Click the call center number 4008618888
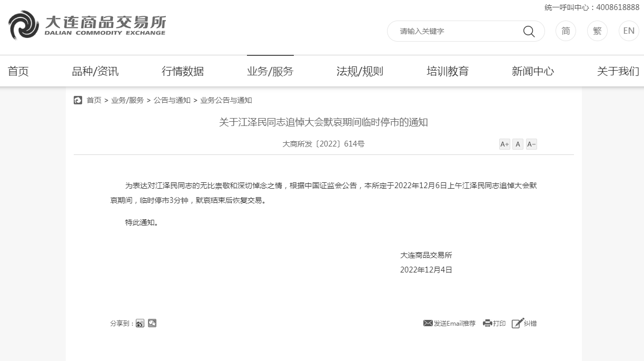Image resolution: width=644 pixels, height=361 pixels. coord(618,7)
